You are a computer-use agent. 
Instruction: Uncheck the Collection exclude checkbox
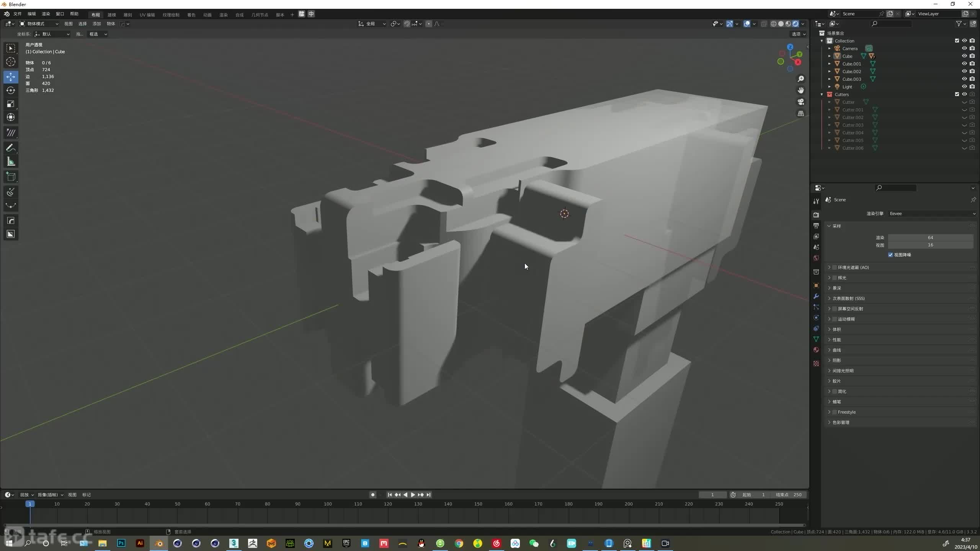[957, 41]
